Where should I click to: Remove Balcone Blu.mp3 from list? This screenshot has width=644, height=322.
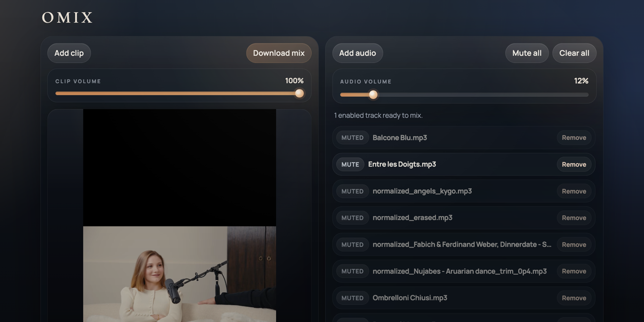(x=574, y=137)
